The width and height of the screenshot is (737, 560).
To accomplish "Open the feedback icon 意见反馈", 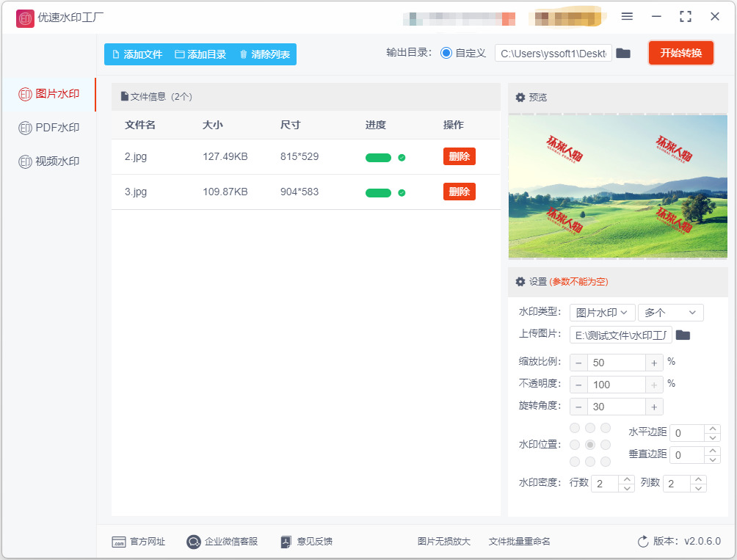I will pos(286,542).
